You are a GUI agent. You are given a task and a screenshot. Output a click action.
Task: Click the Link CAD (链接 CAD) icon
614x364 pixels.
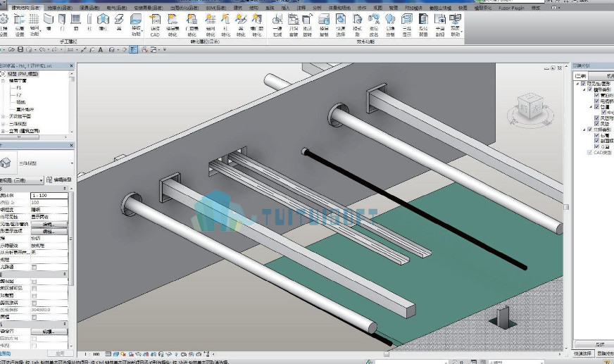155,25
